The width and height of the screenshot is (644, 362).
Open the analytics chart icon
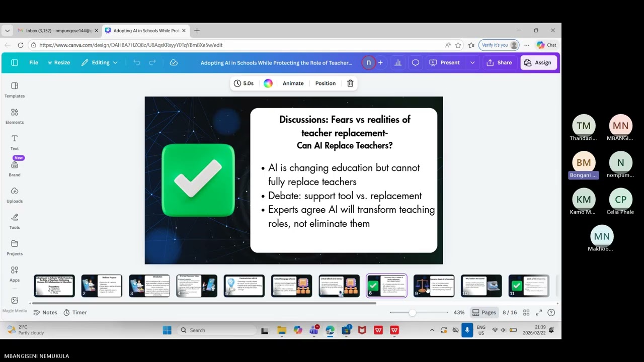coord(398,63)
